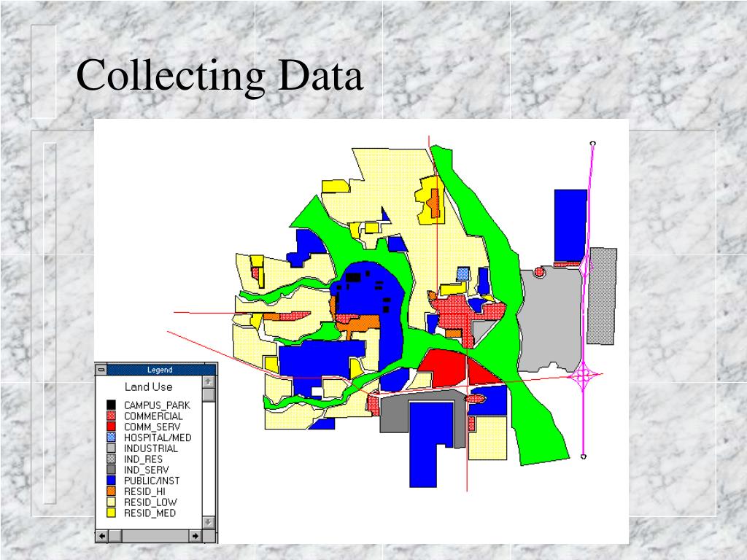Screen dimensions: 747x560
Task: Click the HOSPITAL/MED blue hatched swatch
Action: tap(111, 437)
